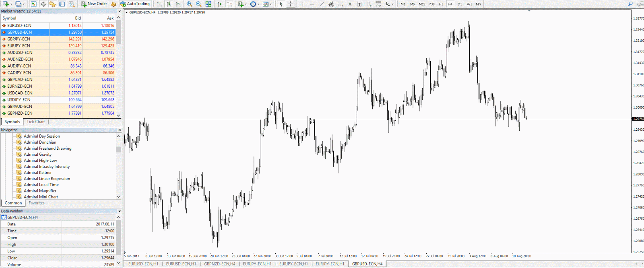Select the text label 'T' tool
644x268 pixels.
coord(359,4)
